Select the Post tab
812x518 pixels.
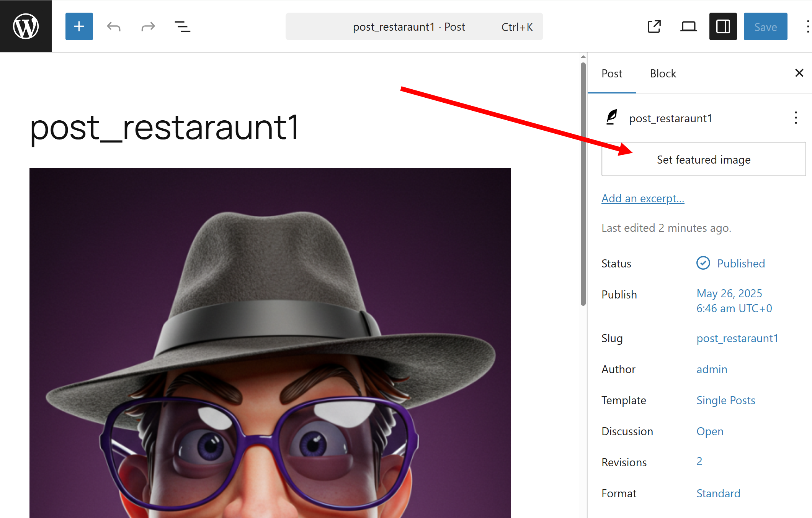pos(611,74)
